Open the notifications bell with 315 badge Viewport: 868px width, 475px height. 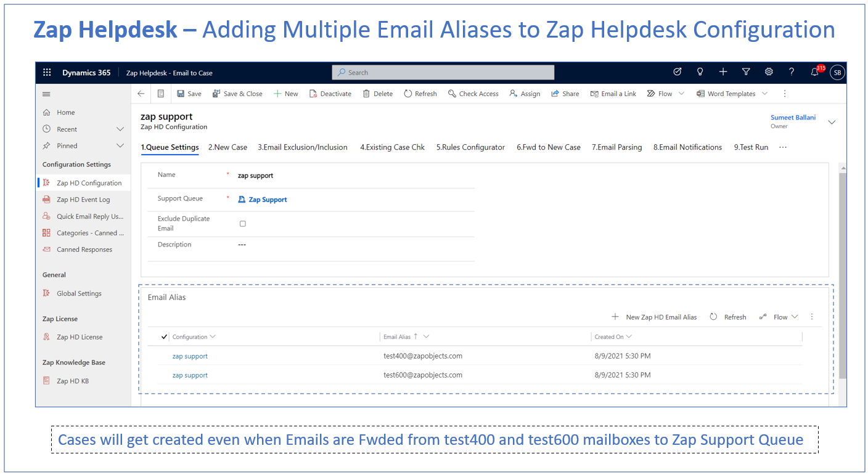point(816,71)
